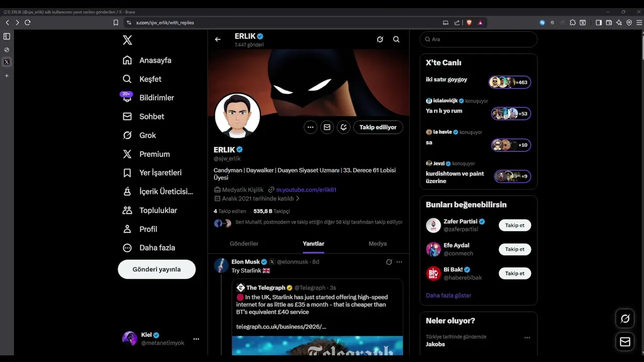The image size is (644, 362).
Task: Expand Aralık 2021 tarihinde katıldı chevron
Action: click(x=297, y=199)
